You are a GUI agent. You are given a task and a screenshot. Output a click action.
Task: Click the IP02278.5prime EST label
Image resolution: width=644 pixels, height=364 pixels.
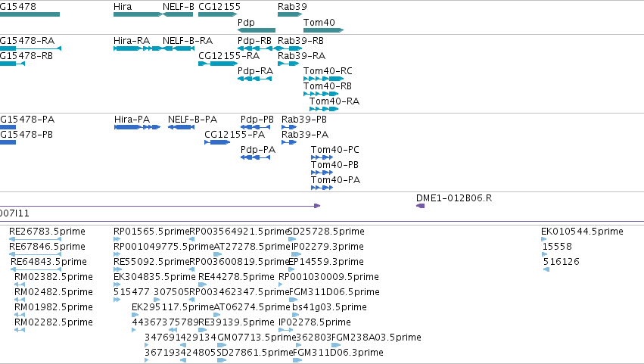(x=315, y=323)
